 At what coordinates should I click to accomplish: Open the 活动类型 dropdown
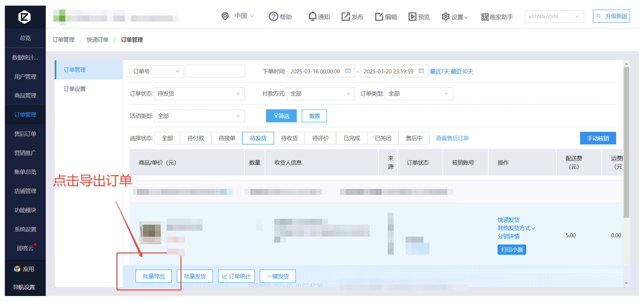coord(199,116)
